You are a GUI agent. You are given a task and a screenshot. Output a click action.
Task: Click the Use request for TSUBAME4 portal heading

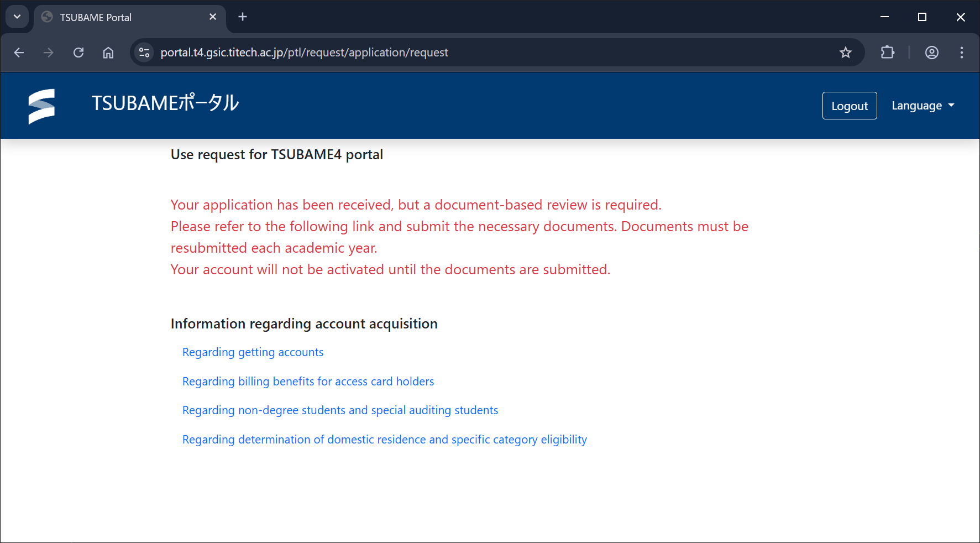[x=276, y=154]
